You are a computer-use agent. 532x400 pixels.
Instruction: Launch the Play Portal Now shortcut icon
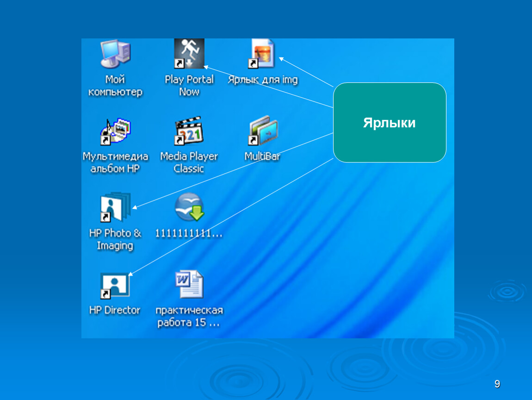point(189,53)
